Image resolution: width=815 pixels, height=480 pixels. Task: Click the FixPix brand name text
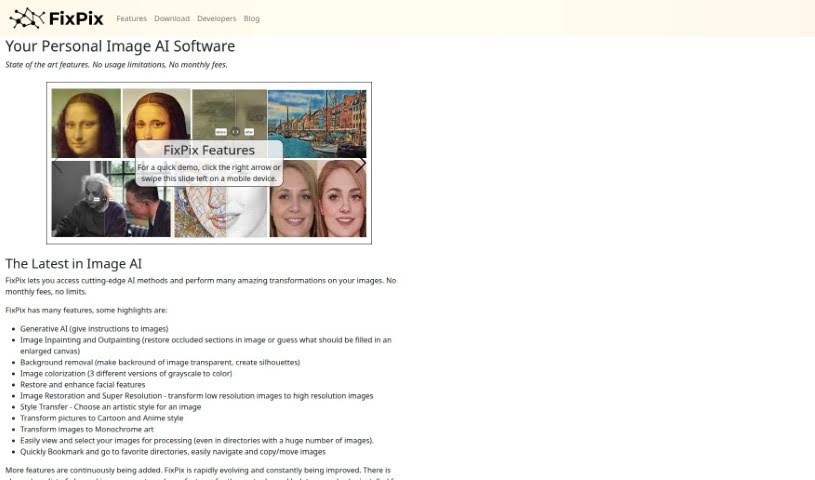tap(76, 19)
